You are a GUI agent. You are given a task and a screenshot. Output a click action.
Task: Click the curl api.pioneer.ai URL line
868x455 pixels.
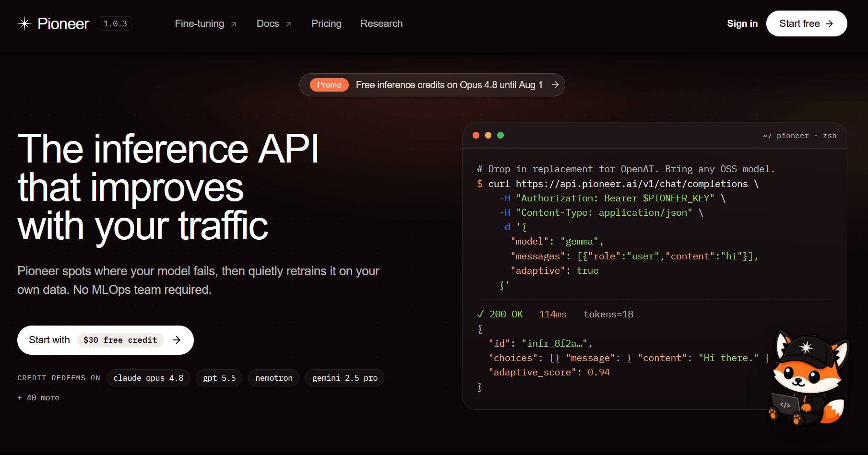pos(618,184)
